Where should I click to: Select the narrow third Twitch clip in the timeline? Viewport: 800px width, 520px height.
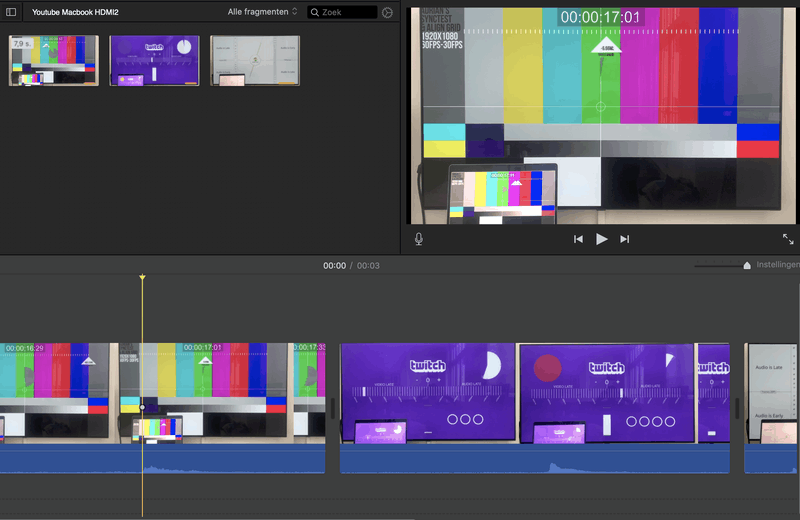click(713, 393)
